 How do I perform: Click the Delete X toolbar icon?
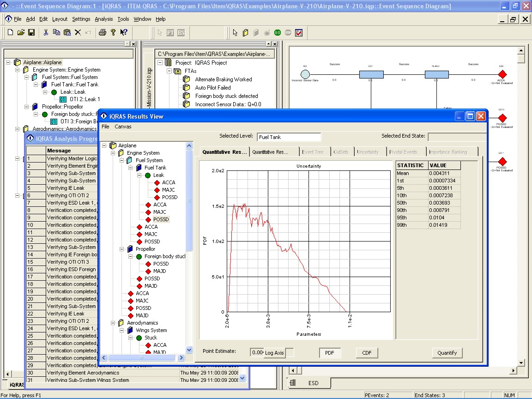click(x=78, y=33)
